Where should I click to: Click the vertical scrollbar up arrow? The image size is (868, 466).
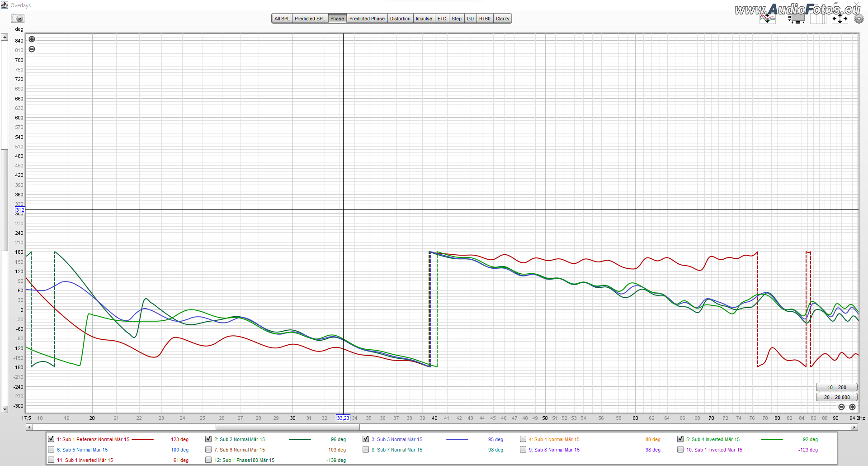5,37
